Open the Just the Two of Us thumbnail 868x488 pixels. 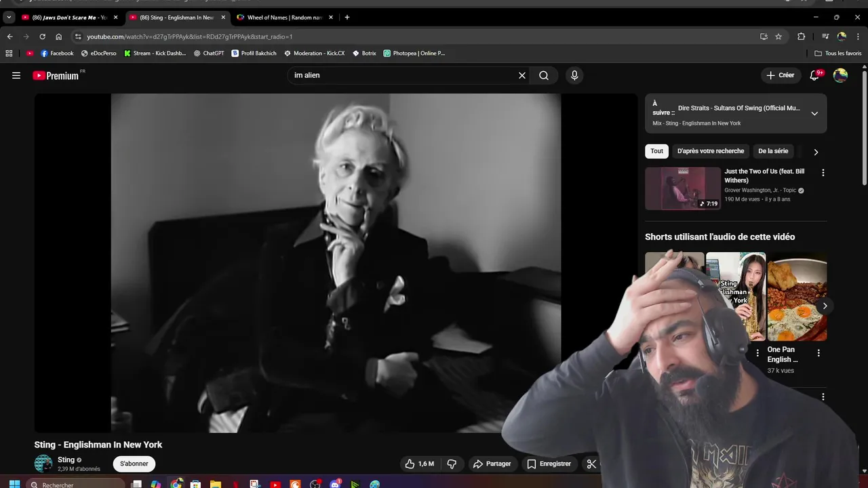click(x=683, y=188)
